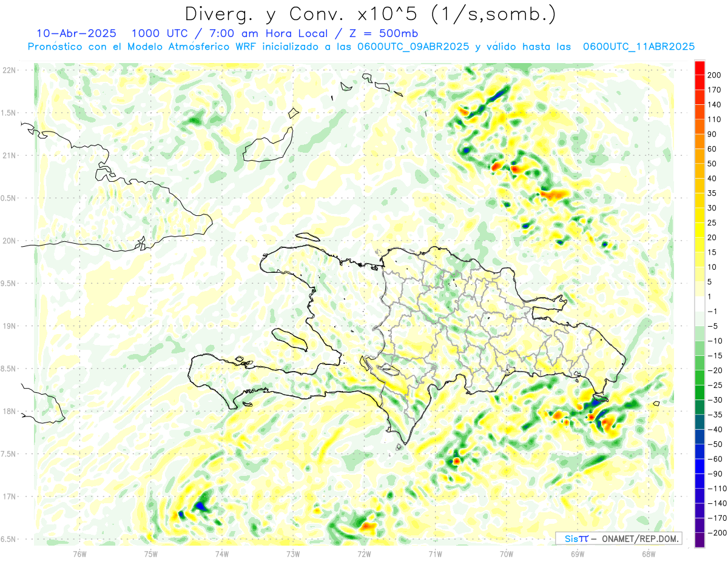
Task: Click the positive color scale label '25'
Action: pyautogui.click(x=712, y=222)
